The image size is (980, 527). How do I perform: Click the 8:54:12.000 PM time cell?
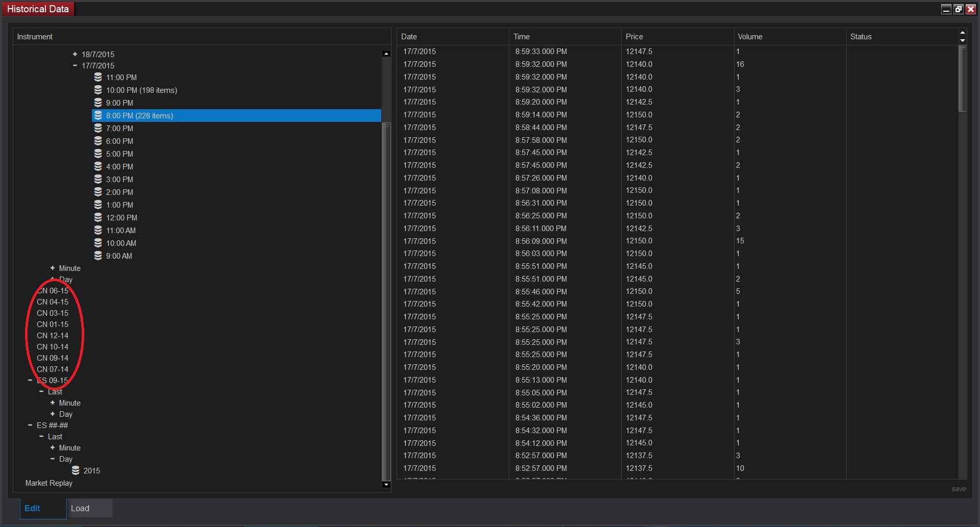pos(541,443)
